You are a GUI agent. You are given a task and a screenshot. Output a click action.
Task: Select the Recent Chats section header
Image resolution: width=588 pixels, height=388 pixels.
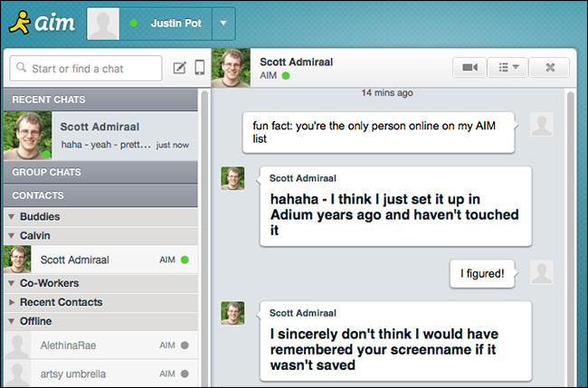click(100, 98)
